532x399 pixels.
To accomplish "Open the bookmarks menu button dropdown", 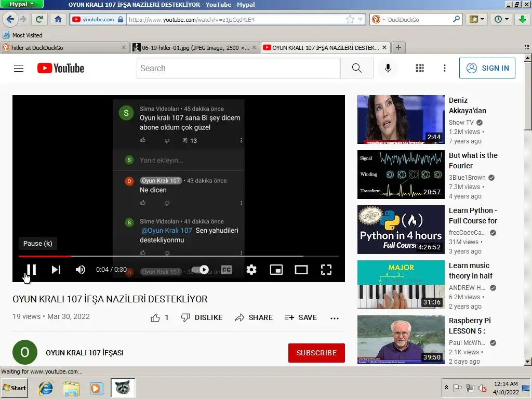I will (476, 19).
